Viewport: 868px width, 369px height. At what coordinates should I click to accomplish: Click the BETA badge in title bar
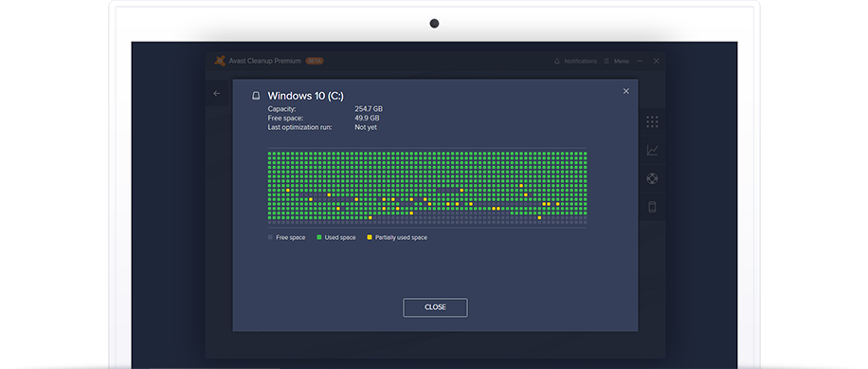click(x=315, y=61)
